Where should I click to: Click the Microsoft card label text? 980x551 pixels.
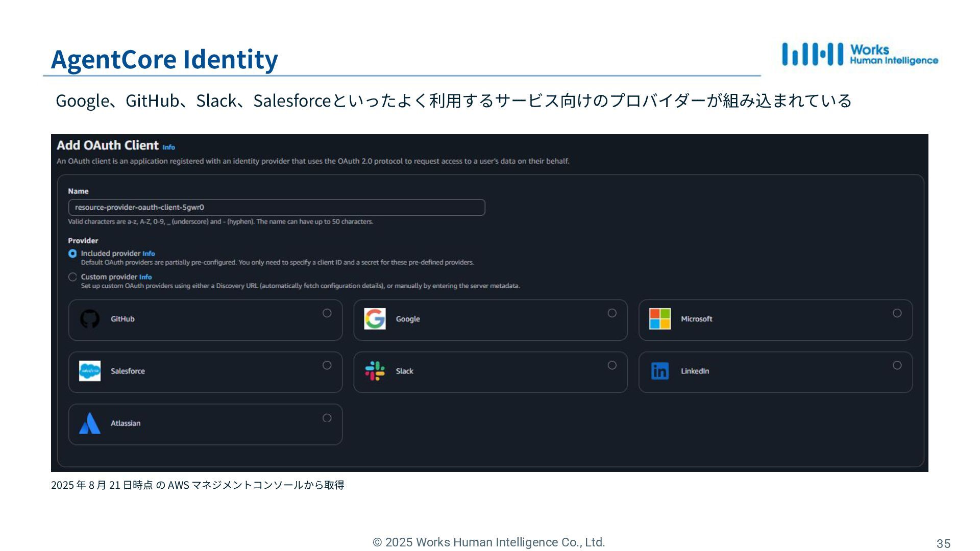click(x=697, y=319)
